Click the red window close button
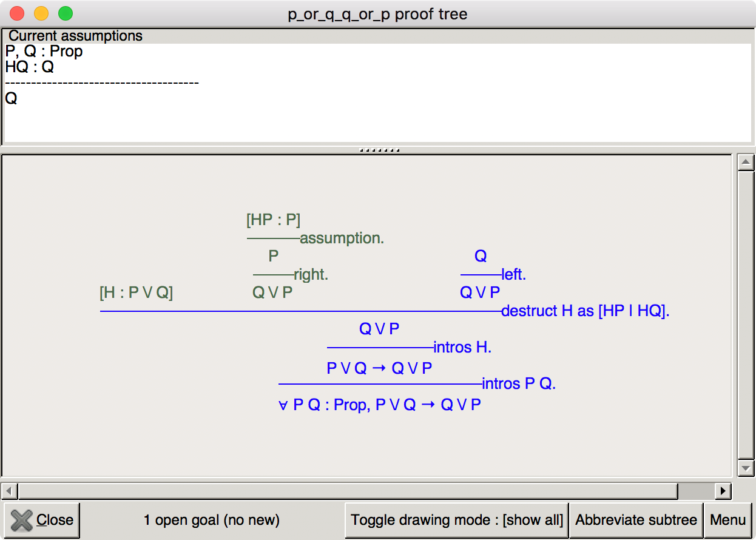Screen dimensions: 756x540 18,13
